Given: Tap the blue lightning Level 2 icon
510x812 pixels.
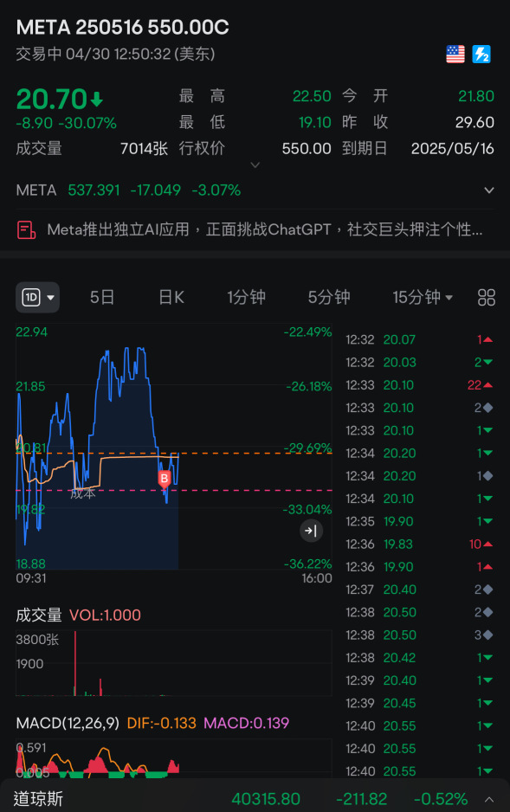Looking at the screenshot, I should 481,54.
